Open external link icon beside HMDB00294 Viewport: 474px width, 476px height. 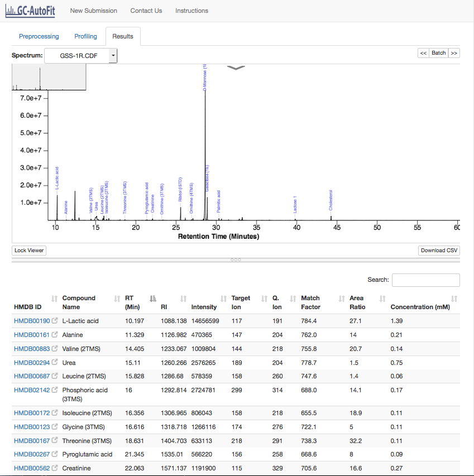pyautogui.click(x=55, y=362)
